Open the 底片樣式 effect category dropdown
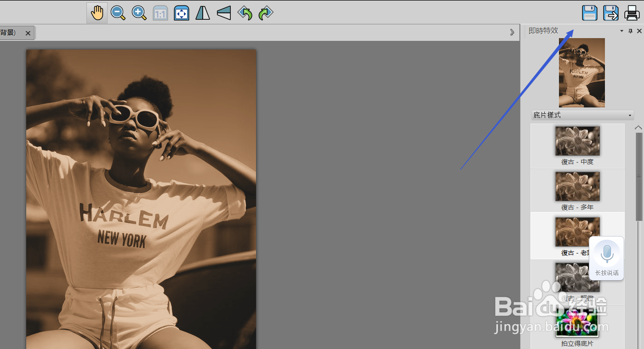 [582, 115]
